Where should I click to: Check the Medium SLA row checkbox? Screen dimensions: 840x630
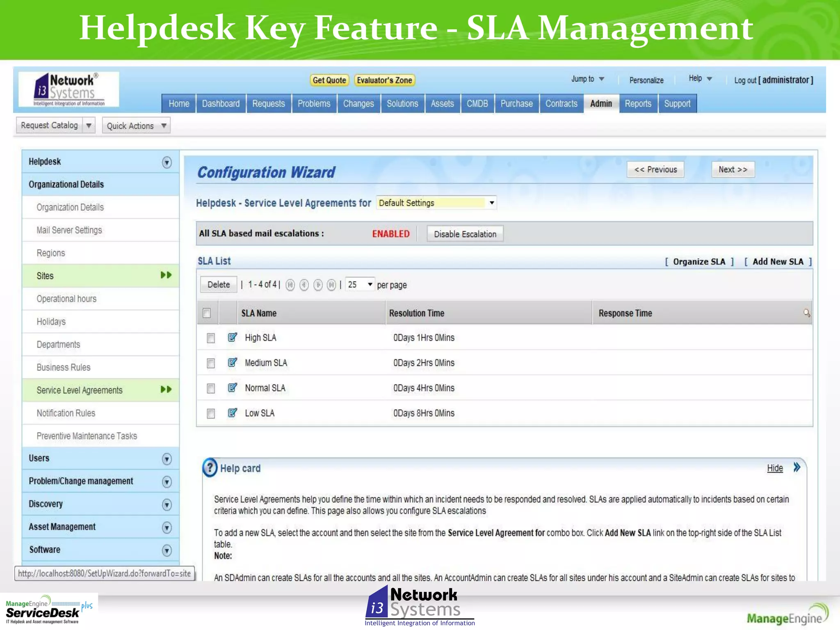pyautogui.click(x=211, y=363)
